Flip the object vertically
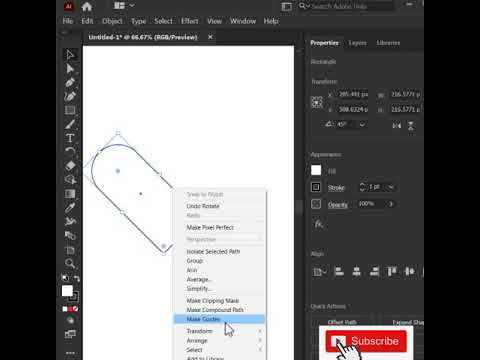This screenshot has width=480, height=360. [411, 126]
